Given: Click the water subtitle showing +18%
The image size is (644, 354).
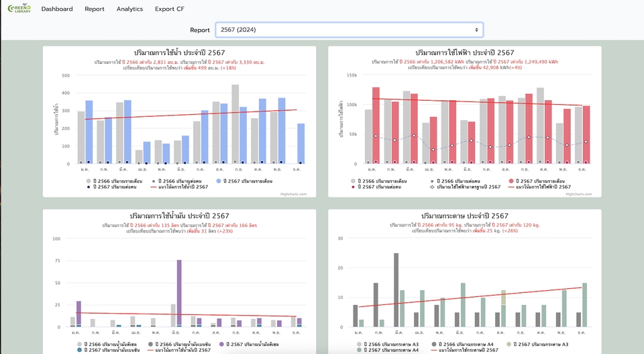Looking at the screenshot, I should tap(180, 68).
